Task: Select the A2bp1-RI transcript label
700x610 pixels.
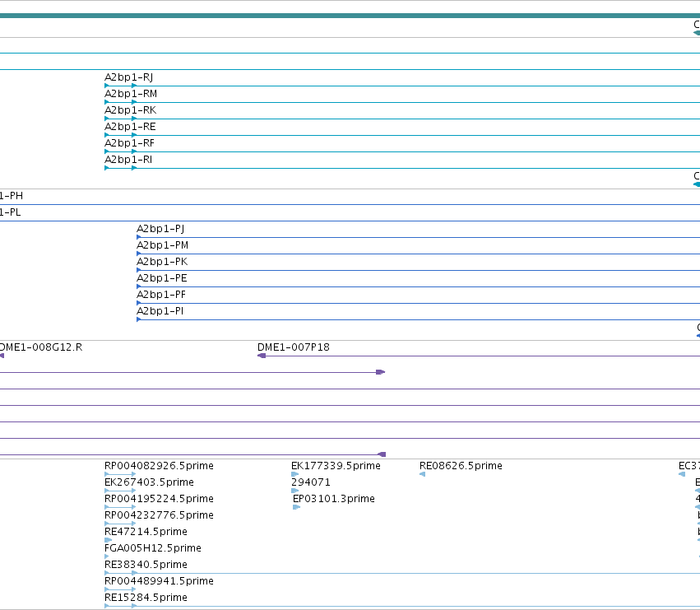Action: (x=128, y=160)
